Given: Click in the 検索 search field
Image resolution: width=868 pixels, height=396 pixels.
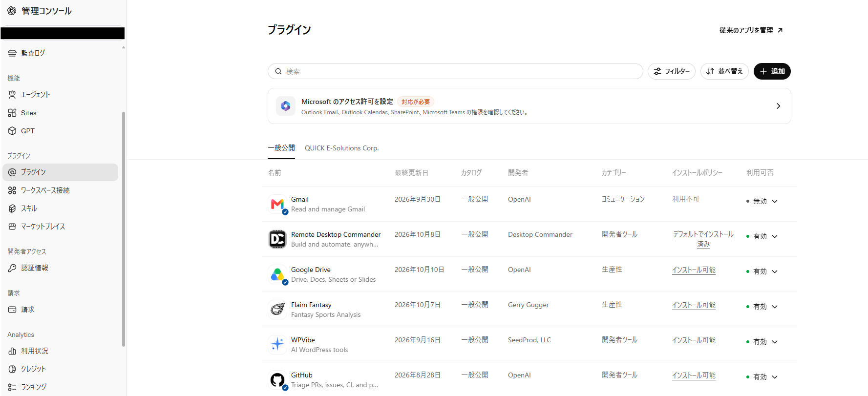Looking at the screenshot, I should tap(455, 71).
